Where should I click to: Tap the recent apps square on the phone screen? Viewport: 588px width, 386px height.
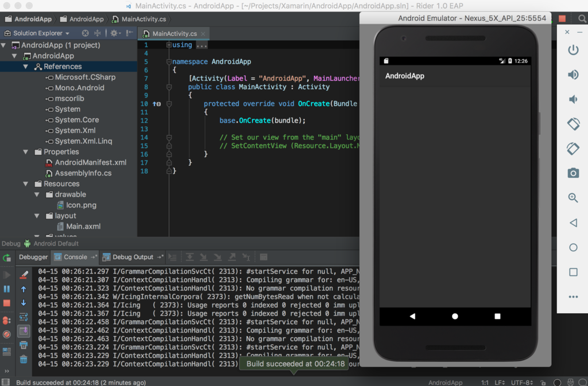497,317
